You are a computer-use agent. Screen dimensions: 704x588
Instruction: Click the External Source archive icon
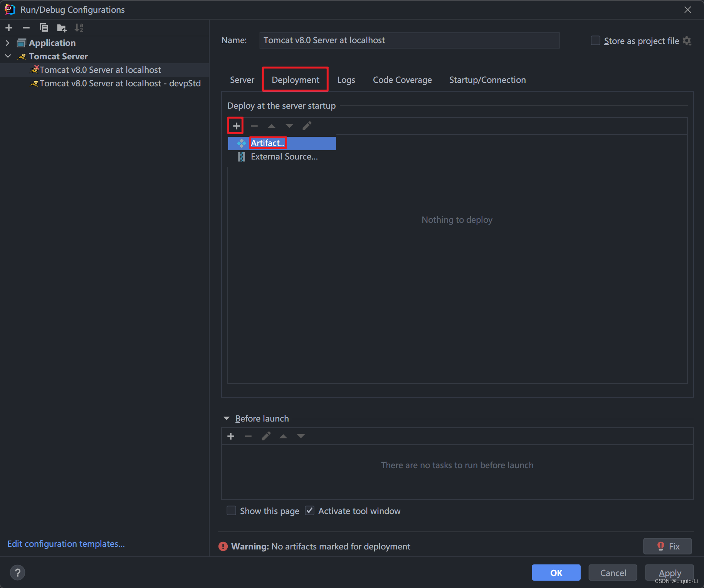pyautogui.click(x=242, y=157)
